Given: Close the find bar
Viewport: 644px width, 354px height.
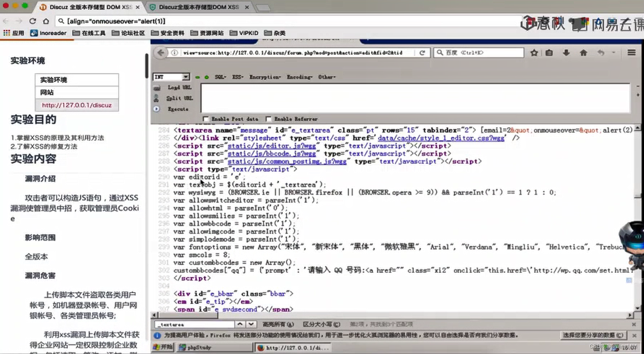Looking at the screenshot, I should pyautogui.click(x=634, y=324).
